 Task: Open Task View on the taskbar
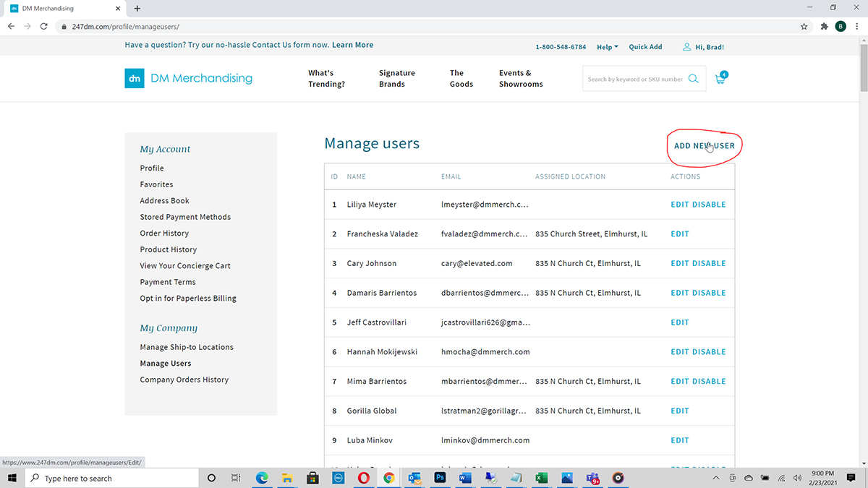tap(236, 478)
